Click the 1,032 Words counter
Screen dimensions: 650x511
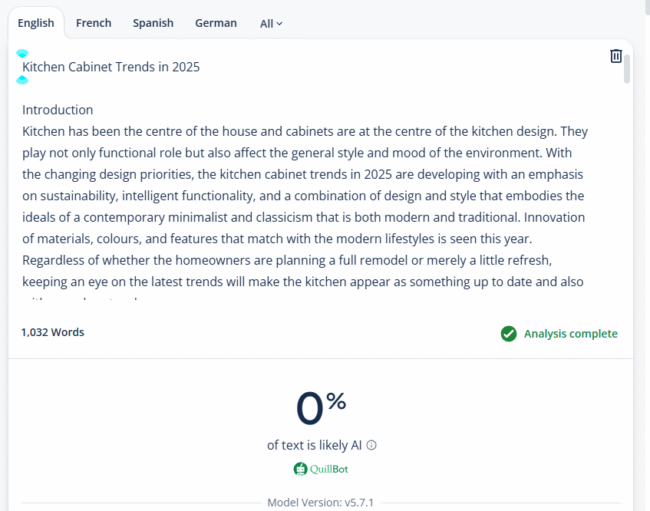53,332
